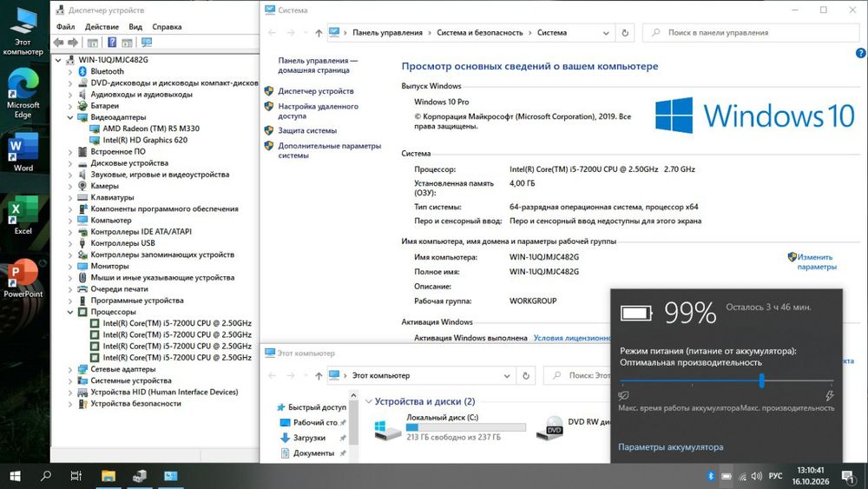
Task: Open Этот компьютер desktop icon
Action: 23,31
